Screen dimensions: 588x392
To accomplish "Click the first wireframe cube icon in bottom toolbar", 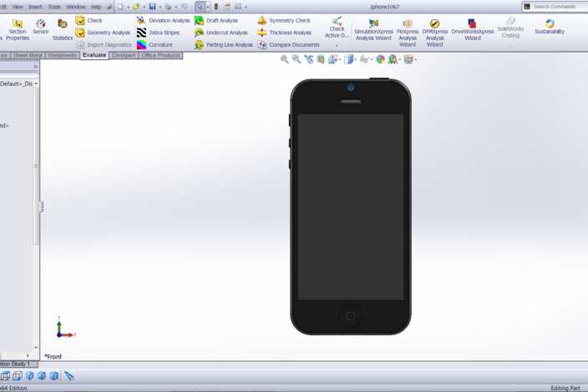I will pyautogui.click(x=5, y=375).
